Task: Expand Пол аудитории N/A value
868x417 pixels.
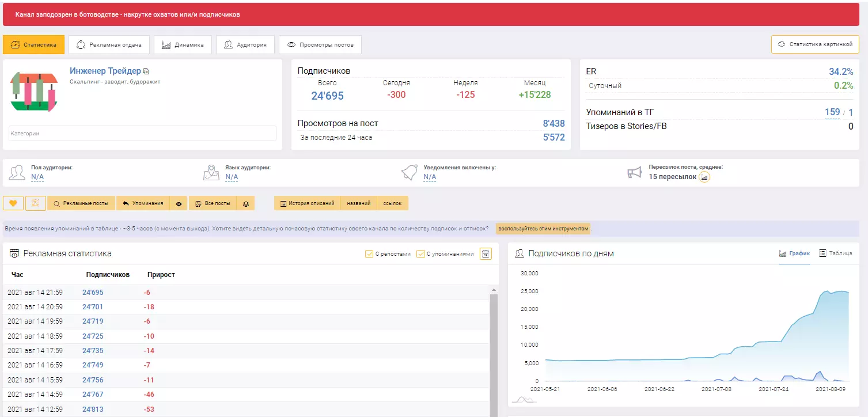Action: 37,177
